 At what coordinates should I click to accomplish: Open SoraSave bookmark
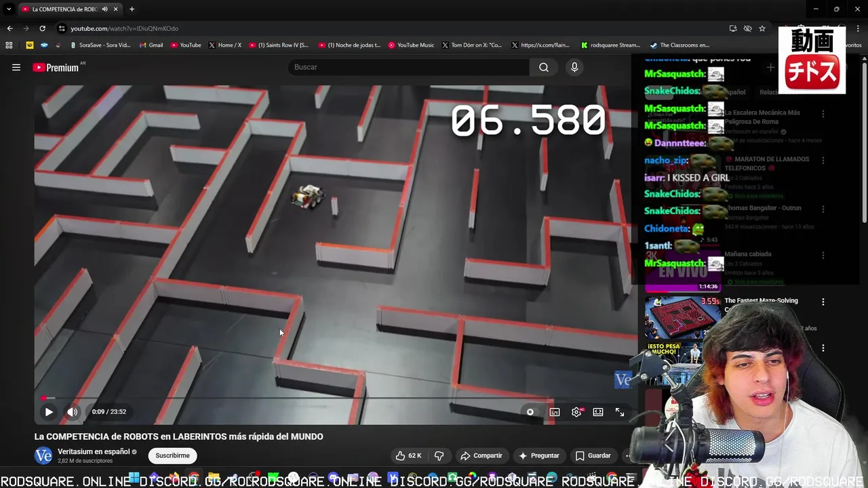click(x=100, y=45)
